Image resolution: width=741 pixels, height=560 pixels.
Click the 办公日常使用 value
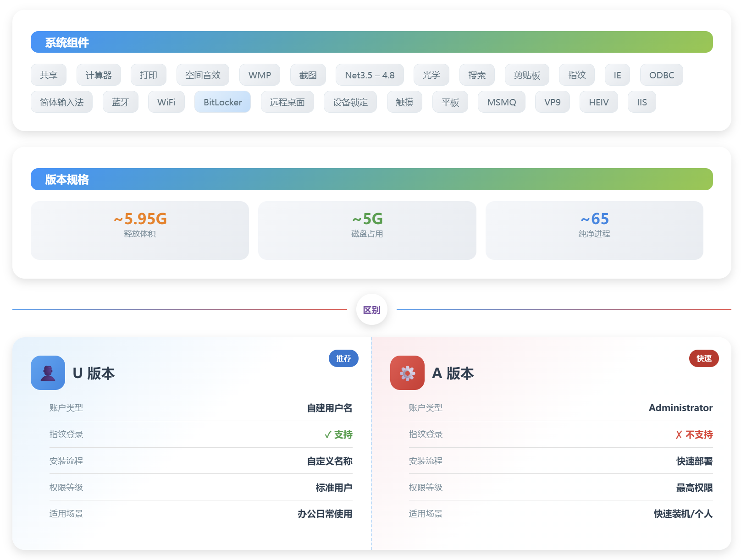pyautogui.click(x=325, y=514)
